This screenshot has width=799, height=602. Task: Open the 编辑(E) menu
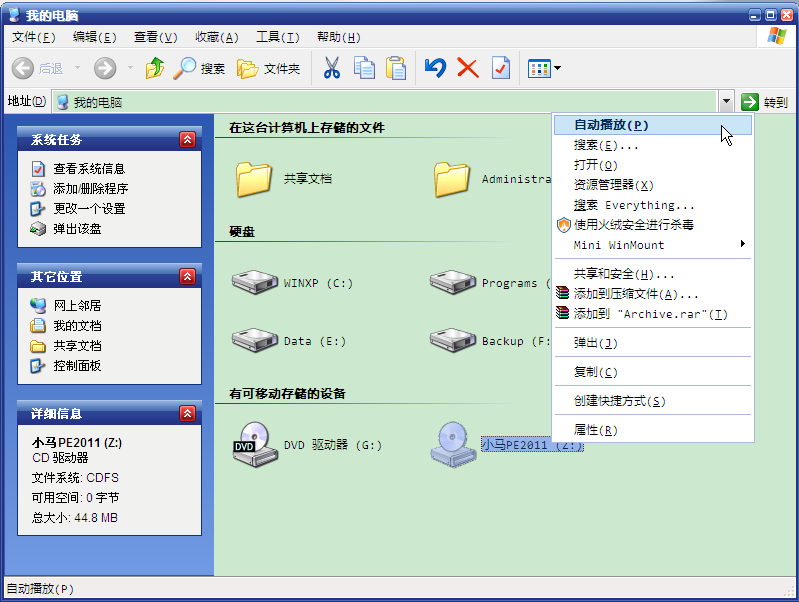click(x=94, y=37)
